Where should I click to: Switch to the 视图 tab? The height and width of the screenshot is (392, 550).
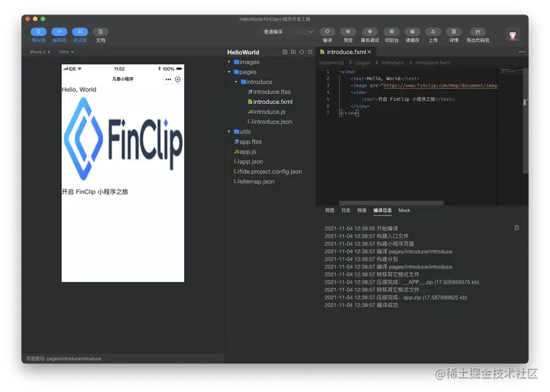pos(330,210)
